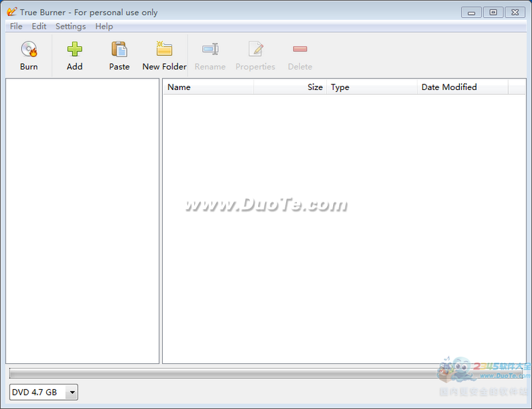Image resolution: width=532 pixels, height=409 pixels.
Task: Minimize the True Burner window
Action: coord(471,12)
